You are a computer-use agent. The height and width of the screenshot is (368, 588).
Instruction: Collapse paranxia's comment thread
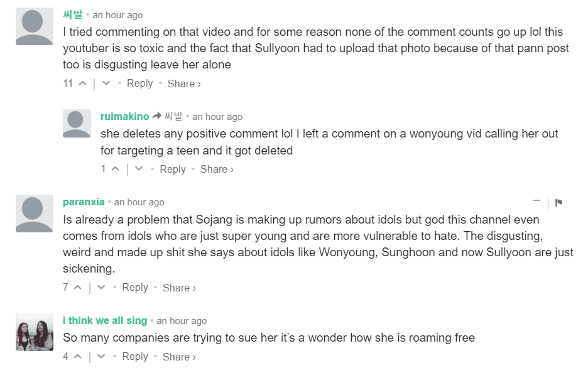click(x=536, y=201)
